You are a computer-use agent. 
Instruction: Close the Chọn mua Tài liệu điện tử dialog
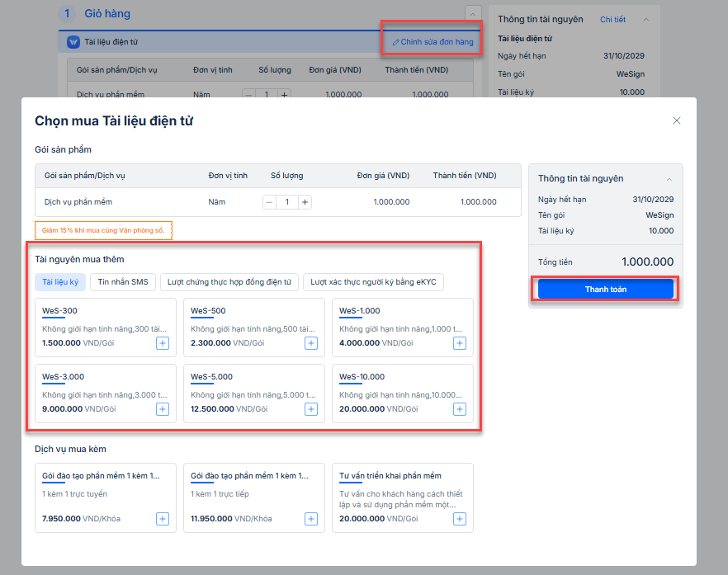pos(677,120)
